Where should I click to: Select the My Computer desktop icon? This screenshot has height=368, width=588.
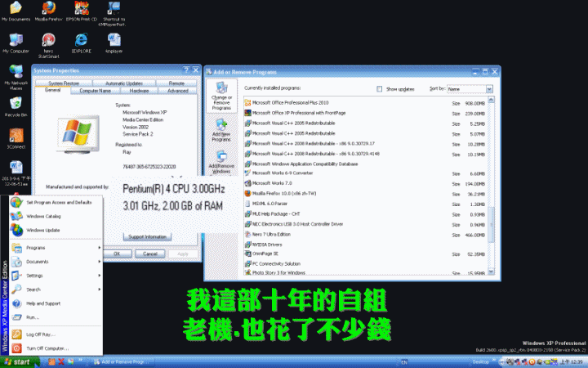(x=16, y=43)
